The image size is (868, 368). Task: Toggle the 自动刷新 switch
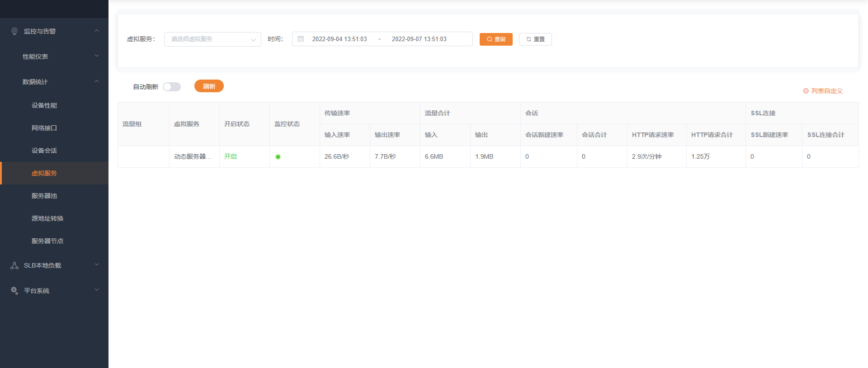[172, 87]
